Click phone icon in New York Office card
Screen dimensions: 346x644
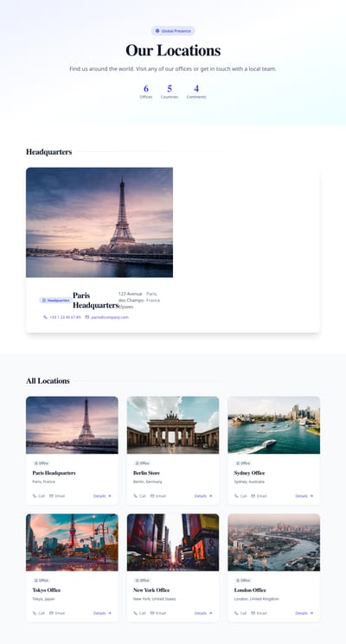click(136, 613)
